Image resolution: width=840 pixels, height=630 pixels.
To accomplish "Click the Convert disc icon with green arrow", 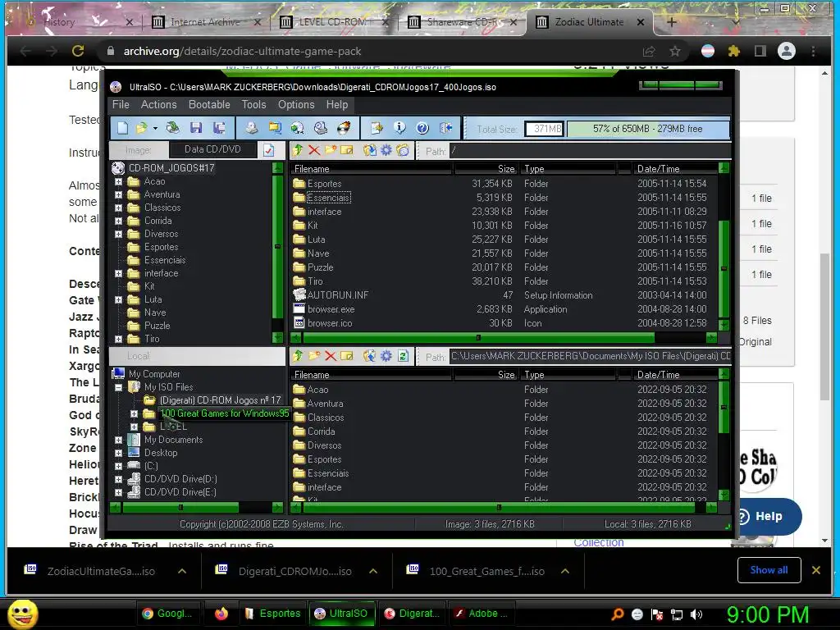I will pyautogui.click(x=297, y=128).
